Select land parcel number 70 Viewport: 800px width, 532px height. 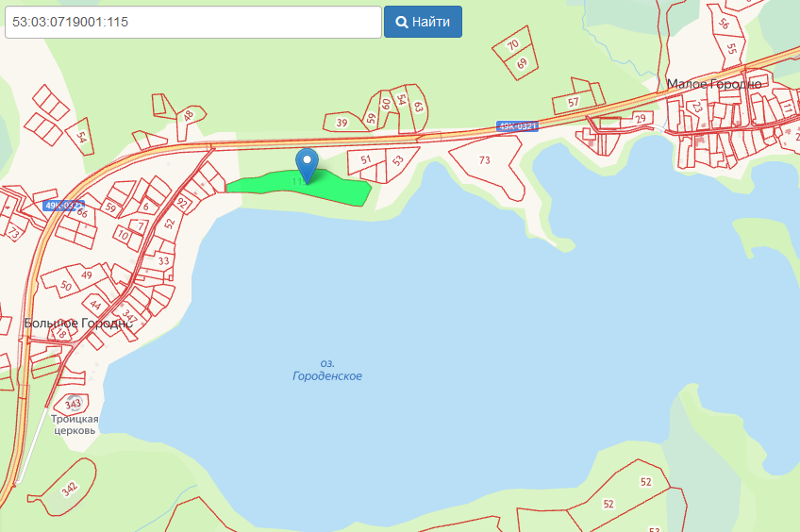513,45
